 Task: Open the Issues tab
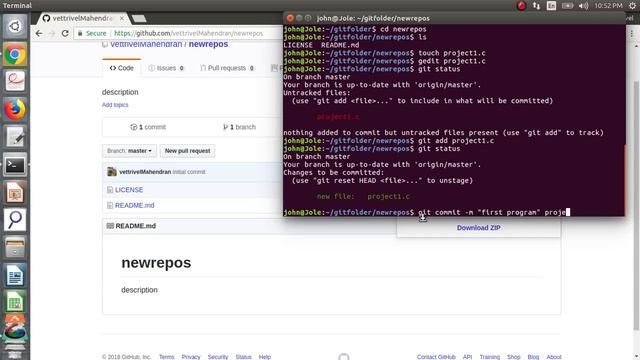click(166, 68)
